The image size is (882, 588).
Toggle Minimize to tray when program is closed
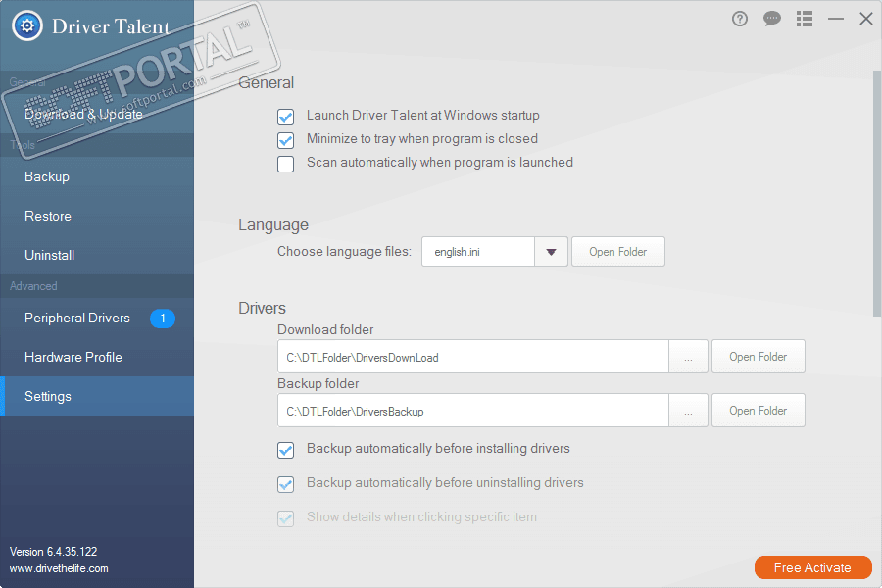[286, 140]
